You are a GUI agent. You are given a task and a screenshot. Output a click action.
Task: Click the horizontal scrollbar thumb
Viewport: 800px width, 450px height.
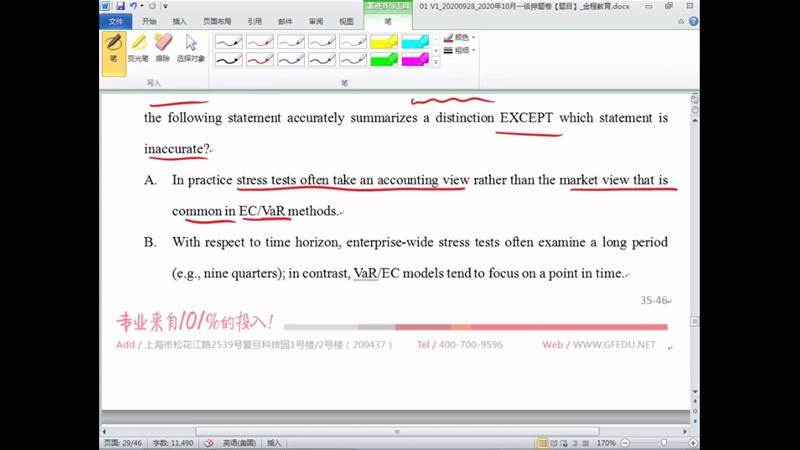pos(397,431)
